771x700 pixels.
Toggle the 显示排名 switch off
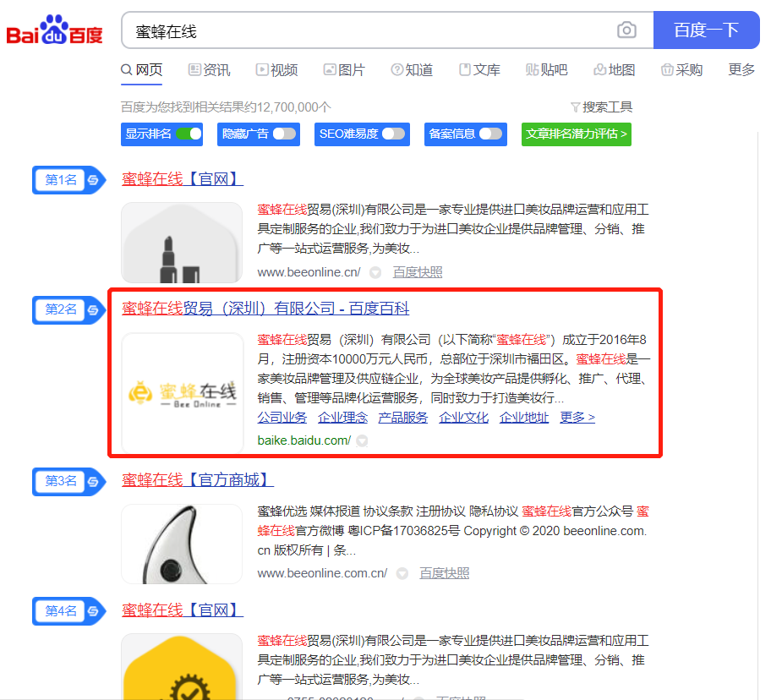pyautogui.click(x=189, y=134)
